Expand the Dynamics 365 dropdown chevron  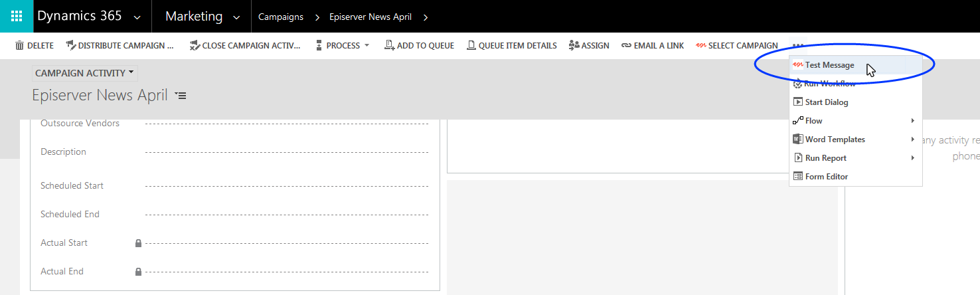[x=137, y=17]
